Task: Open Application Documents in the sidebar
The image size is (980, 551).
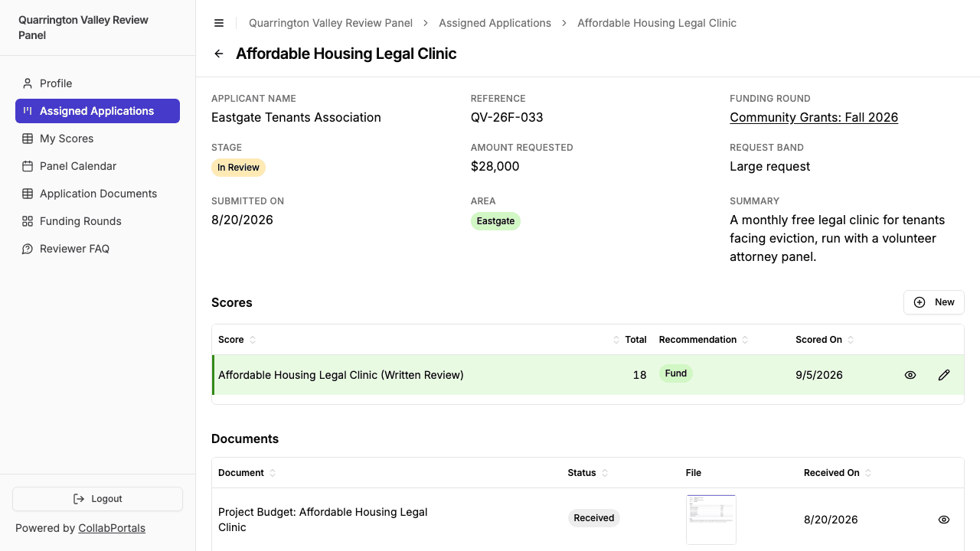Action: (97, 194)
